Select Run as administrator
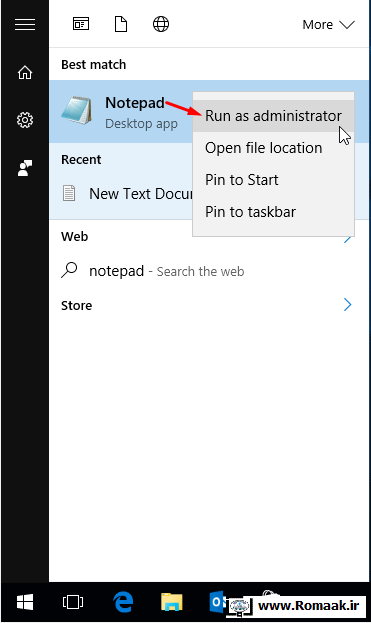This screenshot has height=623, width=371. click(x=273, y=116)
